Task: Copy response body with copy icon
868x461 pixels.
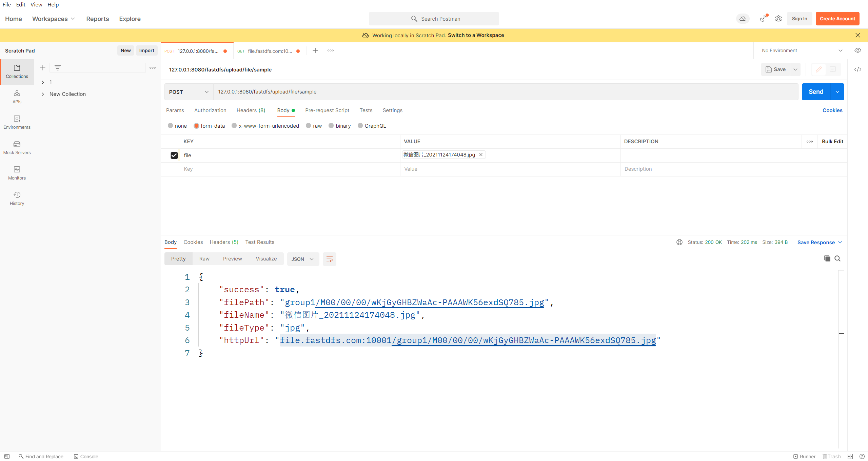Action: coord(827,258)
